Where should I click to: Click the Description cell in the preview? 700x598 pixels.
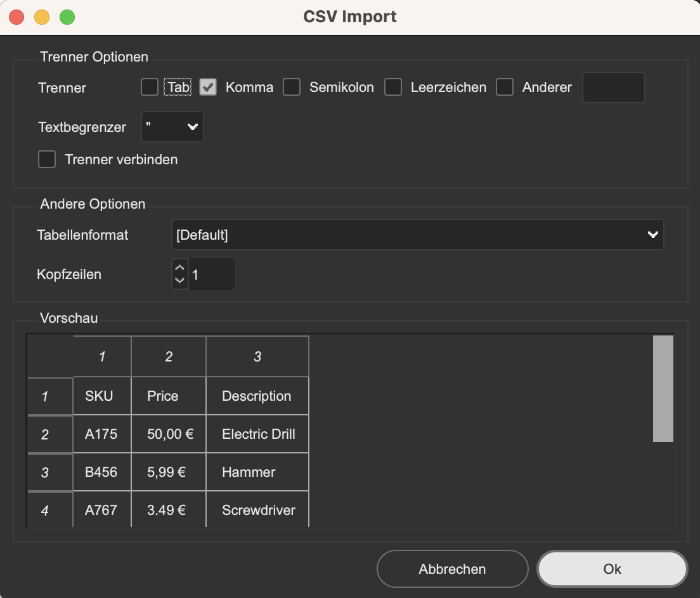click(x=257, y=396)
